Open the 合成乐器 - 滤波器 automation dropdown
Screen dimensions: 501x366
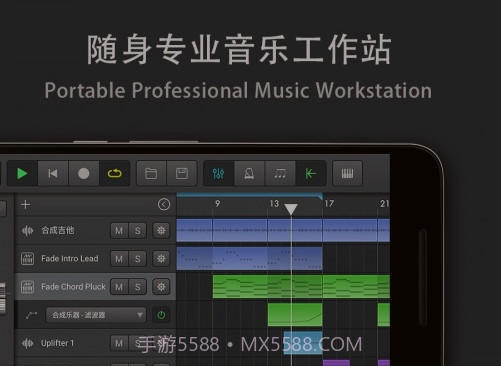click(96, 315)
